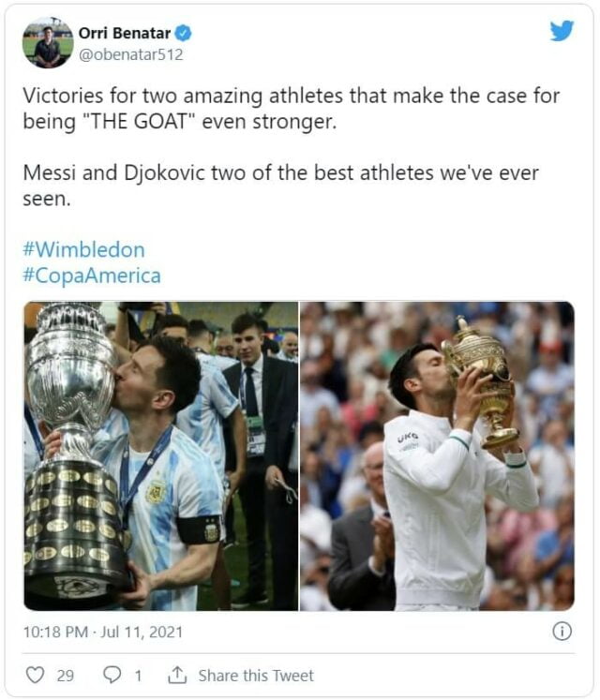Click the "Messi and Djokovic" sentence
Viewport: 600px width, 700px height.
point(280,186)
